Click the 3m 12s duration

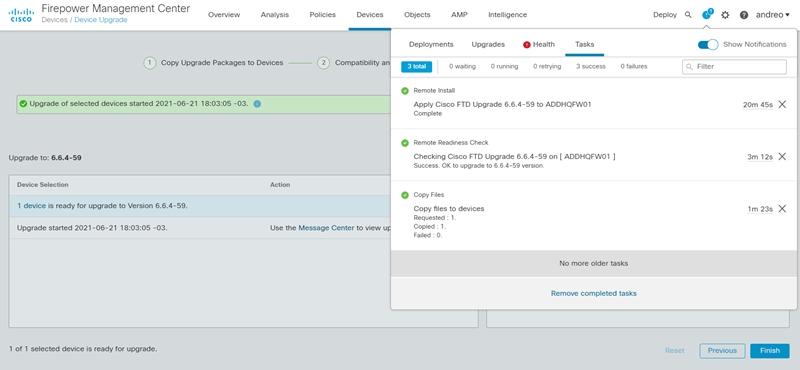point(760,157)
